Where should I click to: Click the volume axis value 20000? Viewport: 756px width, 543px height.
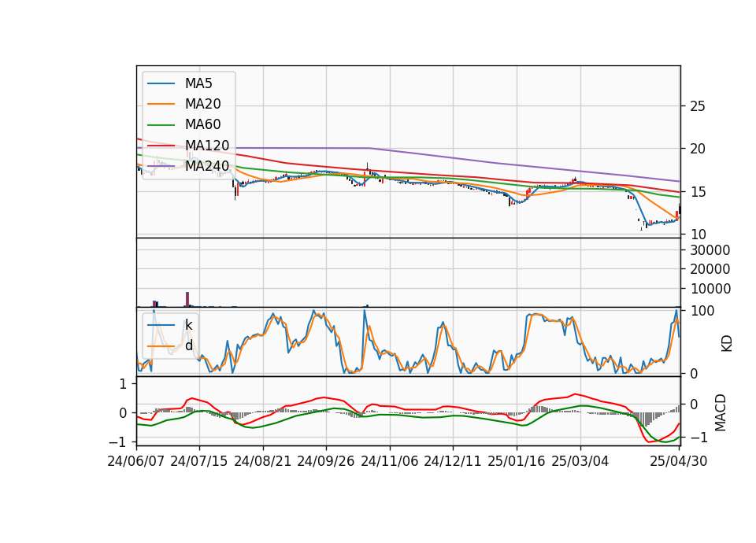click(710, 269)
